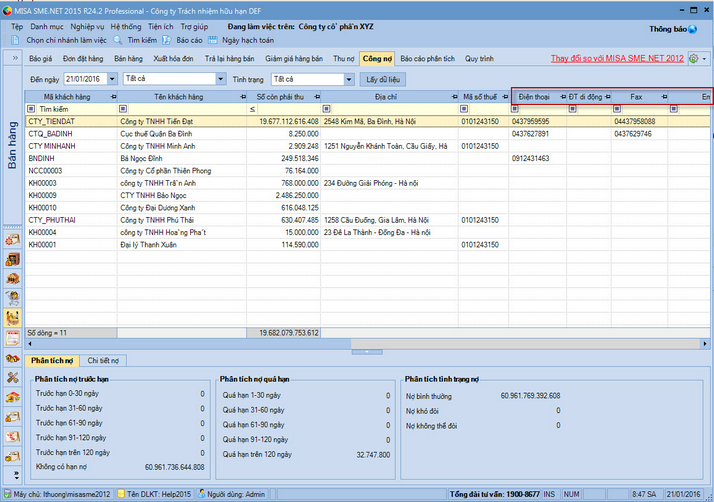Open the Trợ giúp menu
This screenshot has width=714, height=502.
tap(194, 26)
